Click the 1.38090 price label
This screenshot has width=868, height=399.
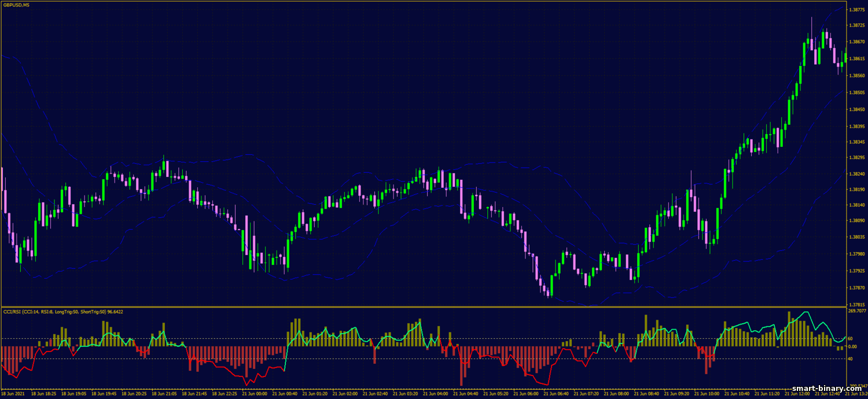[856, 220]
